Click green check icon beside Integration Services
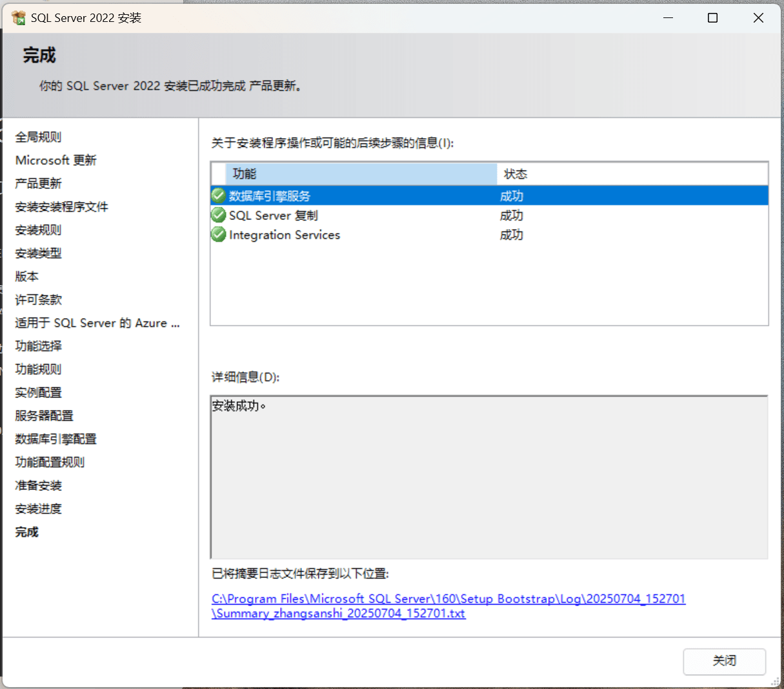 coord(219,234)
